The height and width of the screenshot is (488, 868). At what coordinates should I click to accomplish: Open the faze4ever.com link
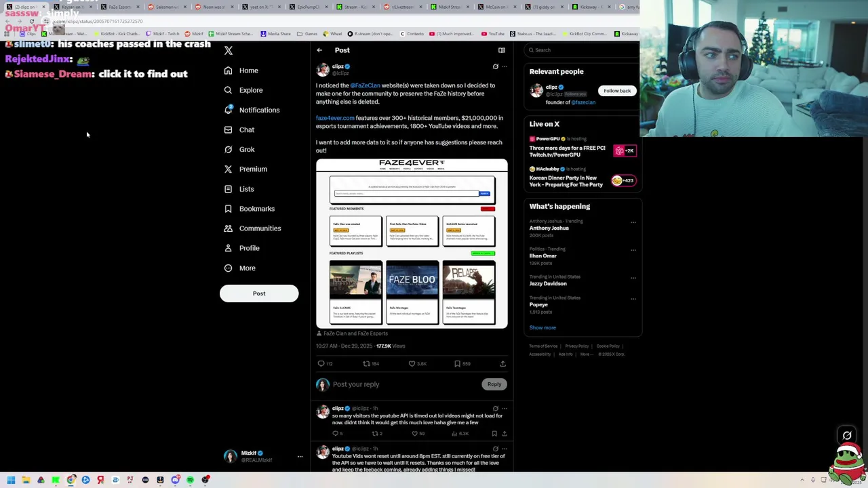coord(335,118)
